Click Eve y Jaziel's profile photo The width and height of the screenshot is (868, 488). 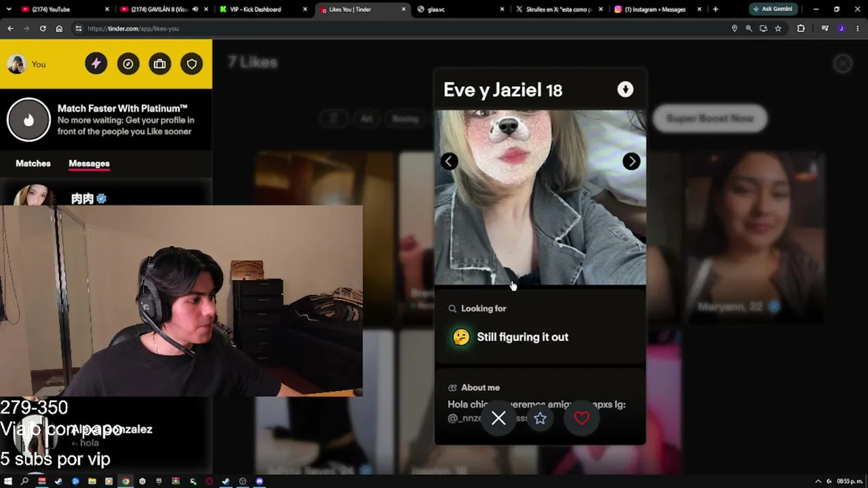click(540, 197)
